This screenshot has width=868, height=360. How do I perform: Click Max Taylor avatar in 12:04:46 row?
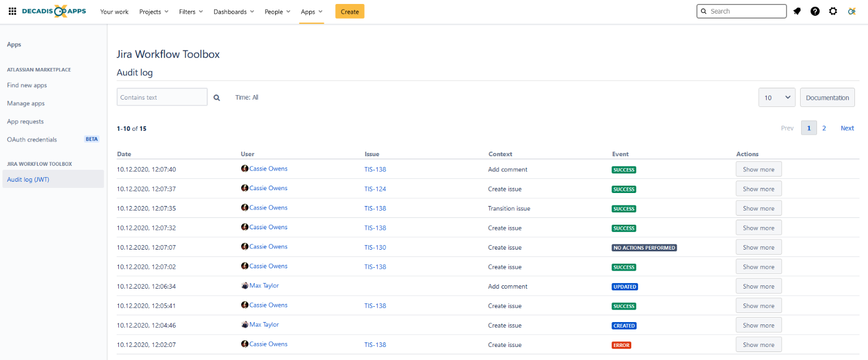pyautogui.click(x=245, y=325)
